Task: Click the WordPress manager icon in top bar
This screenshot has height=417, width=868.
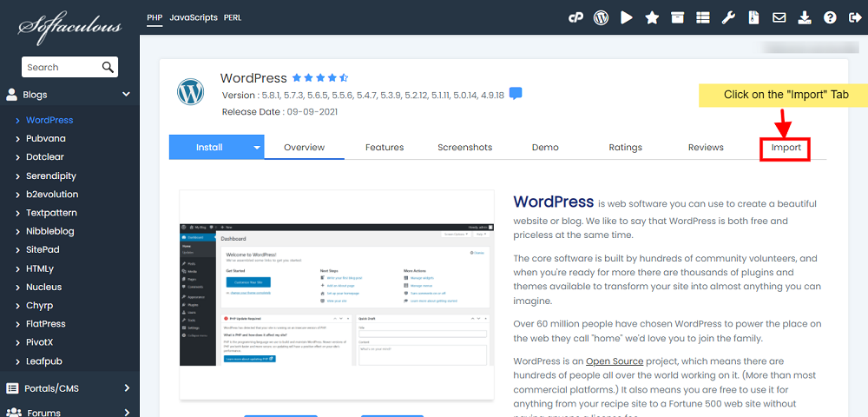Action: pyautogui.click(x=601, y=17)
